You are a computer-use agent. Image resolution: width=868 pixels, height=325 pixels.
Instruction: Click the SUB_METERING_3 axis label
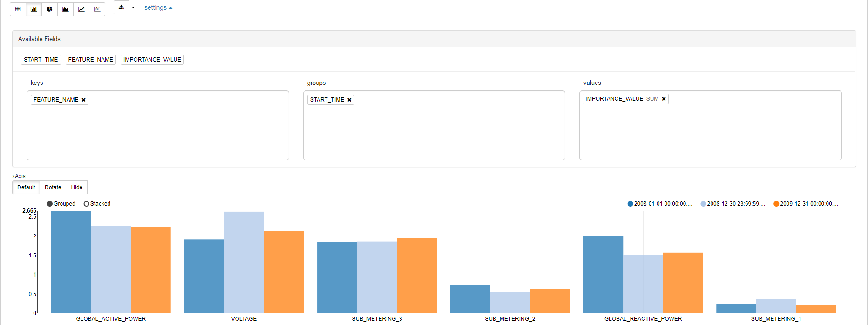[x=377, y=319]
